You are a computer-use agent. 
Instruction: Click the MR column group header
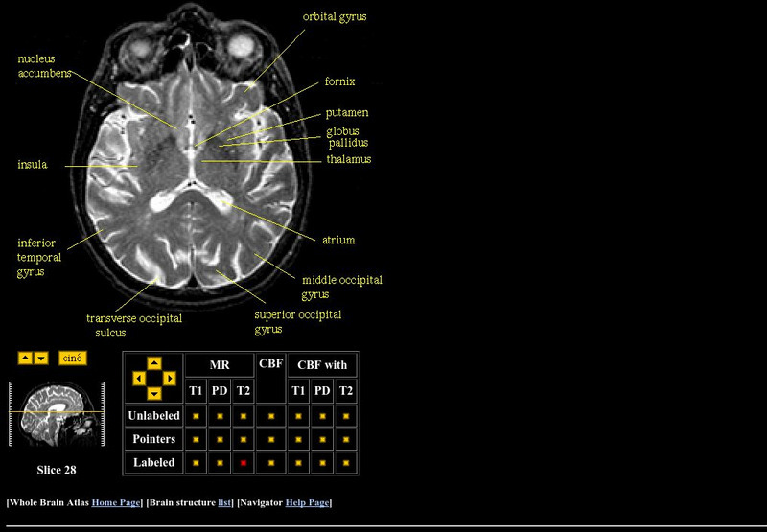coord(220,365)
